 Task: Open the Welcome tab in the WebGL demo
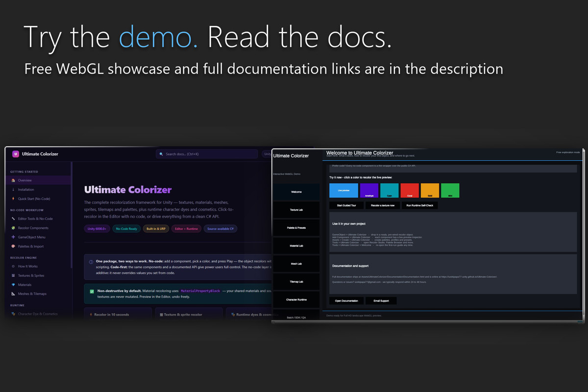click(x=296, y=192)
